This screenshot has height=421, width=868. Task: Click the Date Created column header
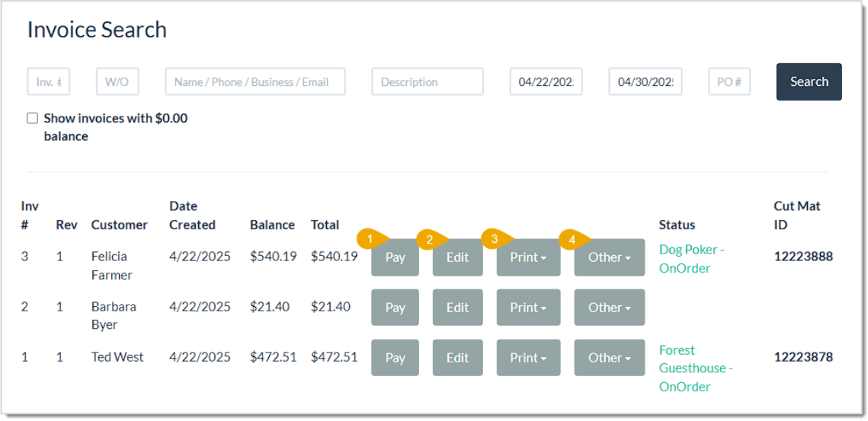click(x=192, y=215)
